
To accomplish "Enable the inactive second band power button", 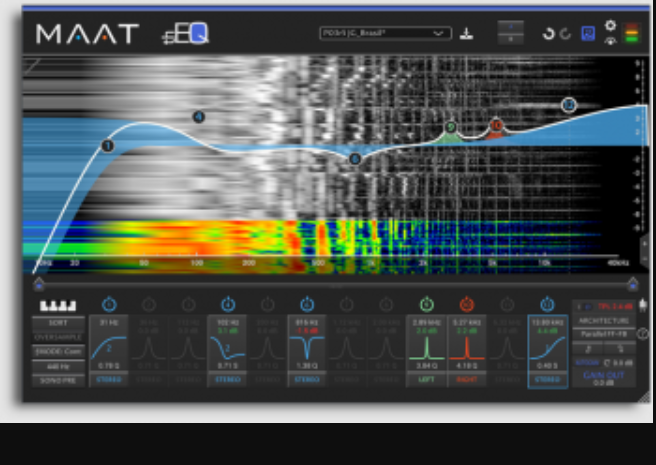I will (149, 304).
